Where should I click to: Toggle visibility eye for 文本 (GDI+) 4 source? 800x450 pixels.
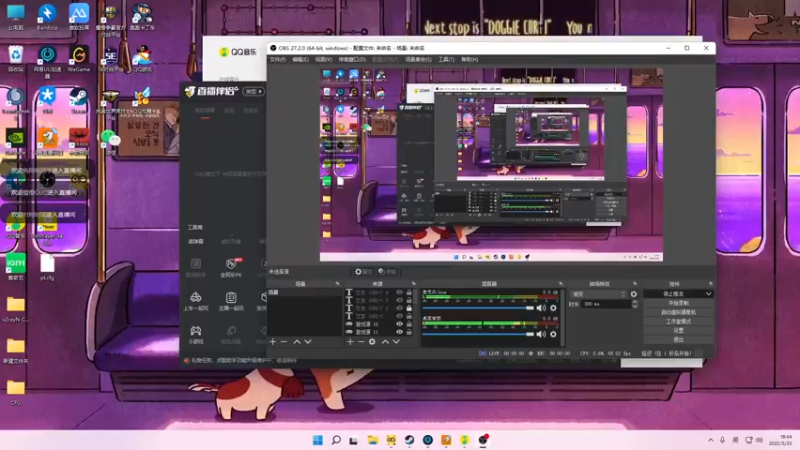coord(399,292)
